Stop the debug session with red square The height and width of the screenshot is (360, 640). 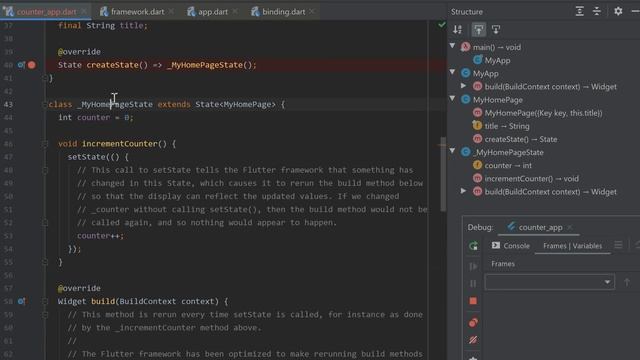click(x=473, y=301)
